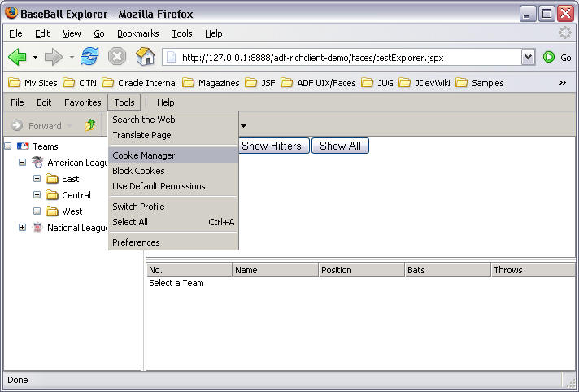Open the Firefox Bookmarks menu
This screenshot has width=579, height=392.
[x=138, y=33]
